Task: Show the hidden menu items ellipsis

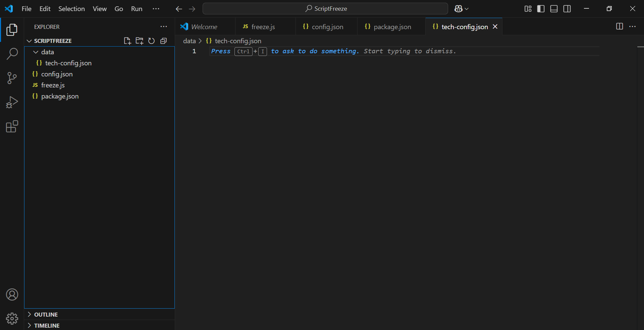Action: (156, 9)
